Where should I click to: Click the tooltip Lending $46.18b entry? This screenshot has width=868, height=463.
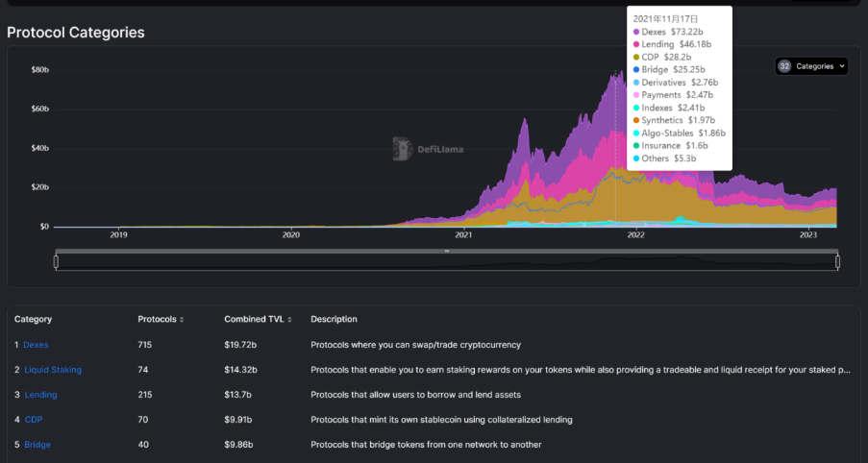pyautogui.click(x=672, y=44)
